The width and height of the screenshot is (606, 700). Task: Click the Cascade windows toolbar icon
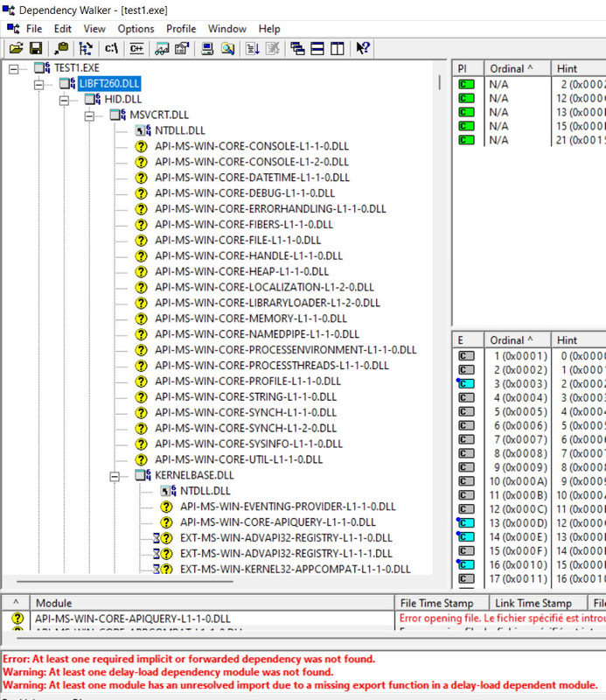click(297, 48)
